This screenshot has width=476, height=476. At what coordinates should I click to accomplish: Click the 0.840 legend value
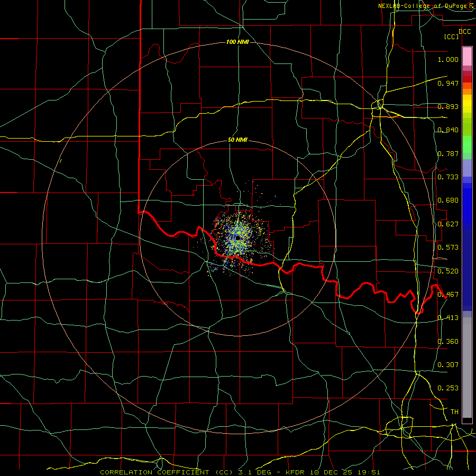pos(448,130)
